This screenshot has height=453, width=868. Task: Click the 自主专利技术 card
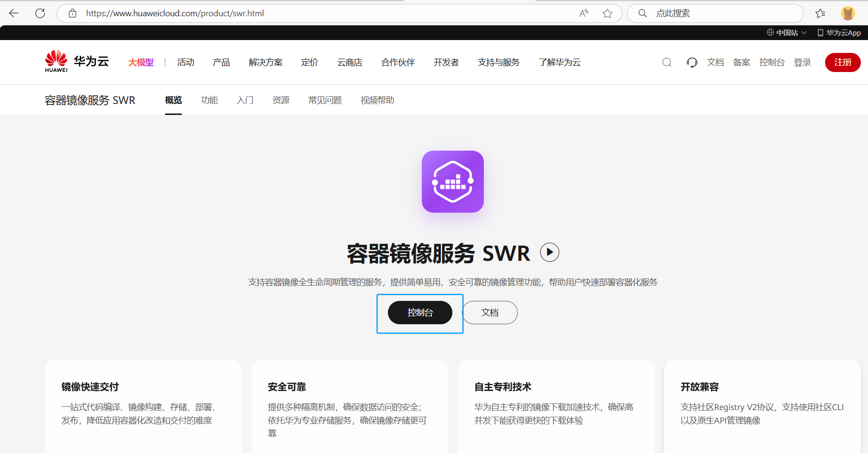[556, 406]
